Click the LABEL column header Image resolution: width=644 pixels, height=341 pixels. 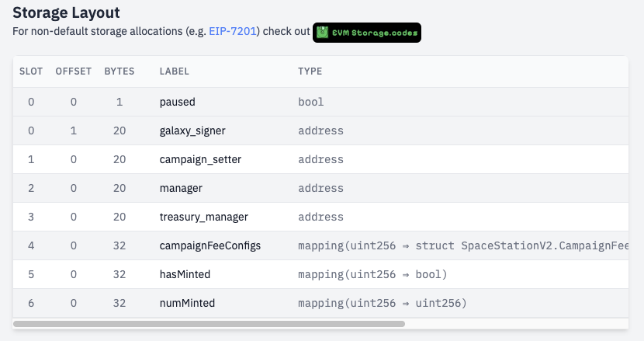(x=175, y=71)
